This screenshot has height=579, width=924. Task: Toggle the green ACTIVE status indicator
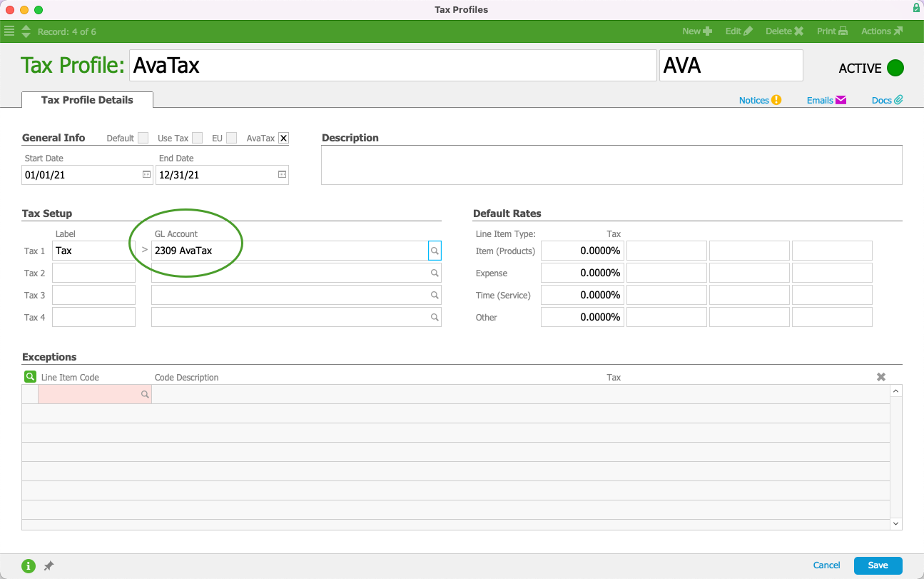point(895,68)
